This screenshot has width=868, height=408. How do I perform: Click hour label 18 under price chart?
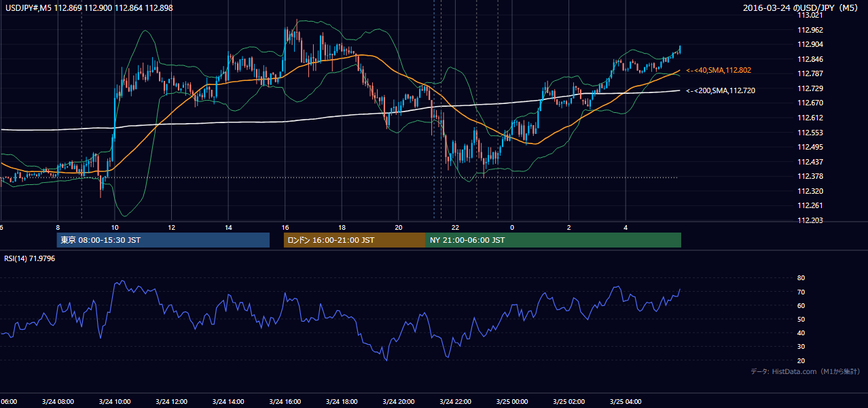(x=342, y=227)
